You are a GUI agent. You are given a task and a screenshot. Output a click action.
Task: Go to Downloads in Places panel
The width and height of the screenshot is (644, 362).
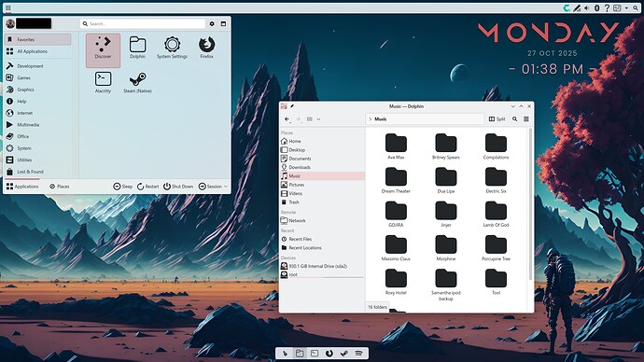[322, 167]
